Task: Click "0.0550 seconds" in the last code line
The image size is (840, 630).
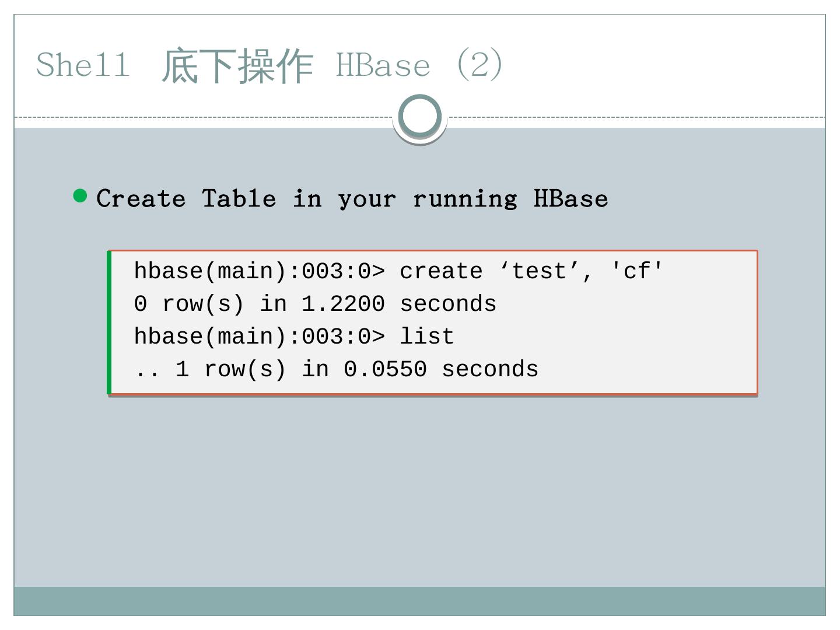Action: [x=441, y=369]
